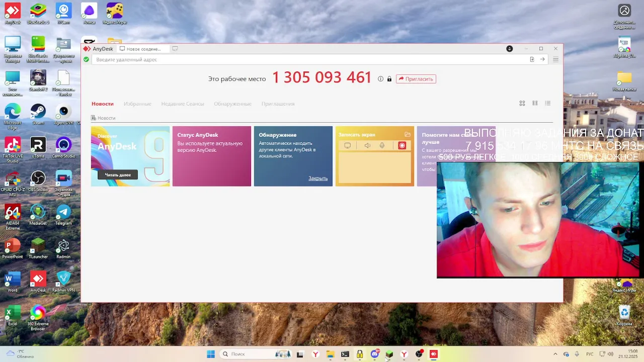Open the AIDA64 Extreme desktop icon
This screenshot has width=644, height=362.
(13, 217)
